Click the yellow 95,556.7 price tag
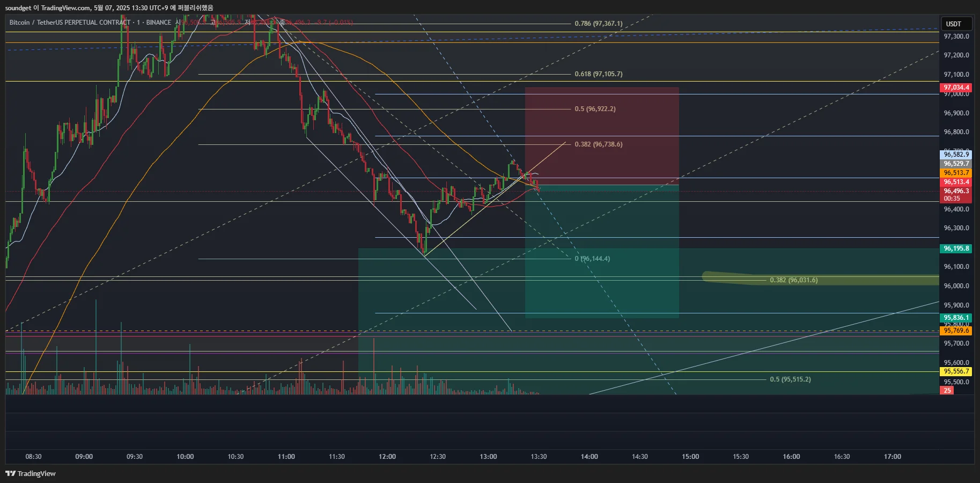 956,371
